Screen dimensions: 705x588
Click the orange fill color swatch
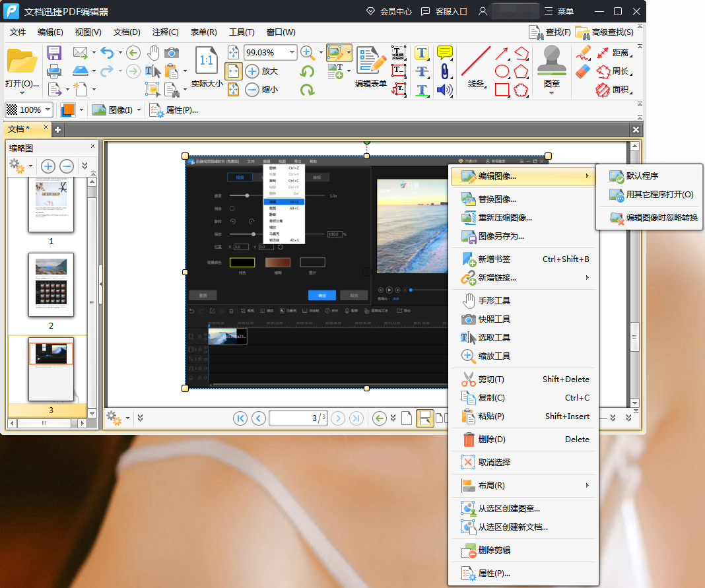[x=67, y=110]
